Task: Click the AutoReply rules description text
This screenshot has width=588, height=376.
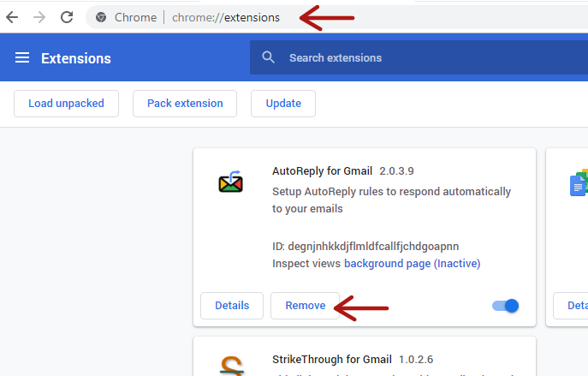Action: 391,200
